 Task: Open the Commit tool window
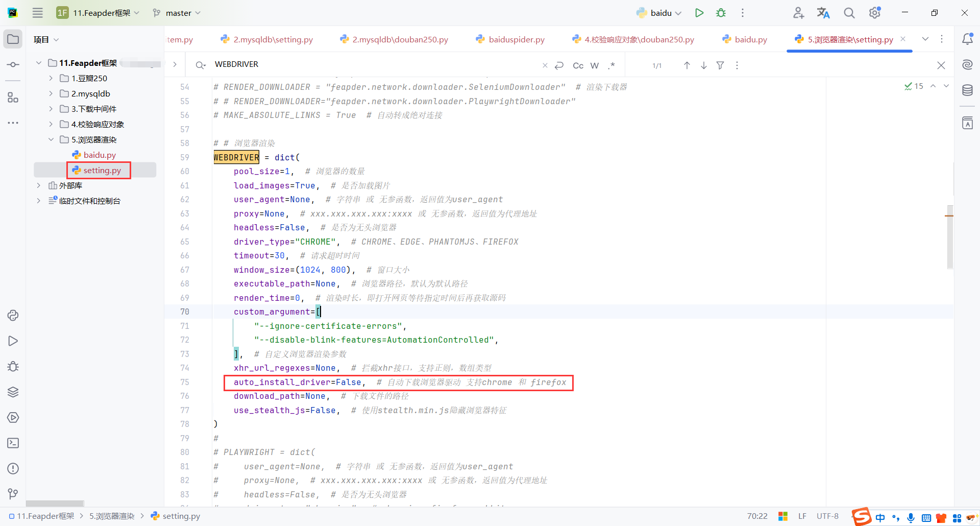point(13,64)
